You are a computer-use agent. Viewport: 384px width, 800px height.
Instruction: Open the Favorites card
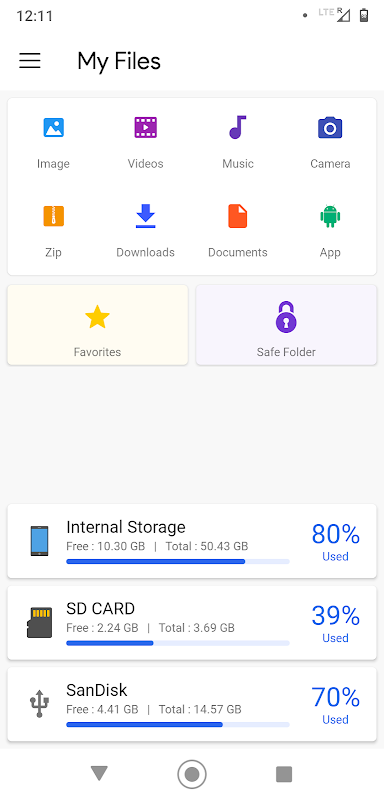(x=97, y=325)
